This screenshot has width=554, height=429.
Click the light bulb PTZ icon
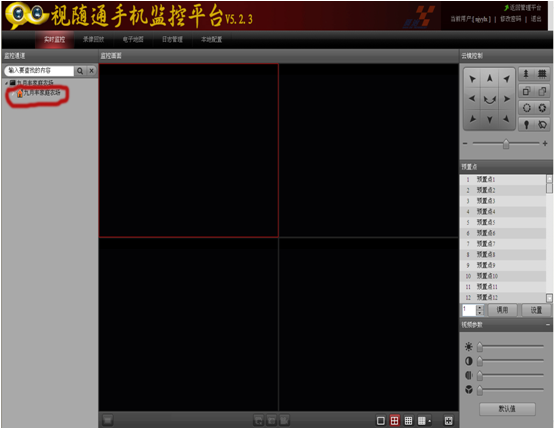pyautogui.click(x=526, y=124)
